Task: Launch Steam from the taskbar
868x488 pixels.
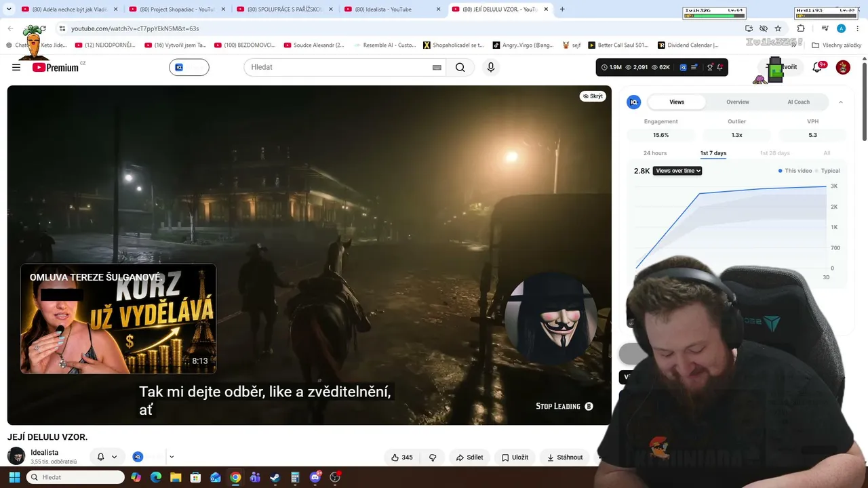Action: pos(275,477)
